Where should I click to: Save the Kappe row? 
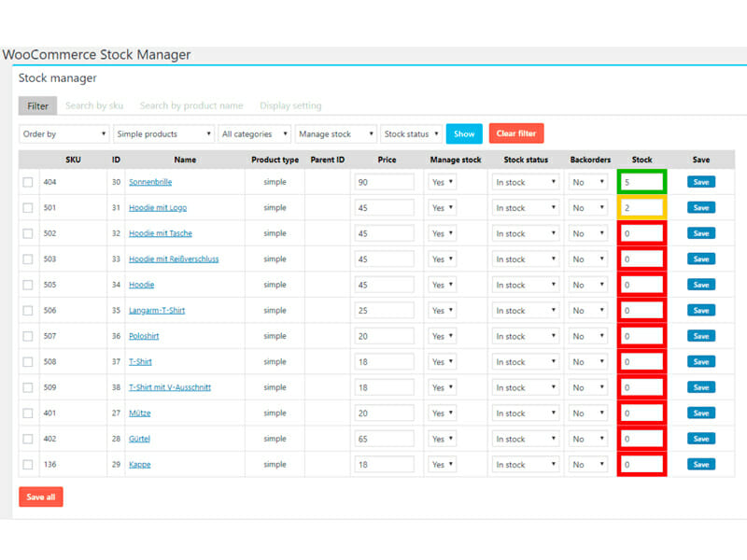701,464
